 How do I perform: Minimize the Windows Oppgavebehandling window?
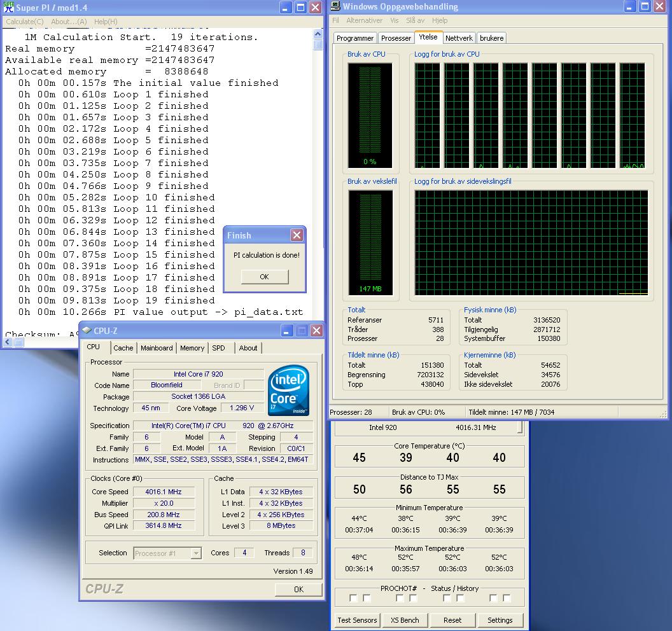[629, 6]
